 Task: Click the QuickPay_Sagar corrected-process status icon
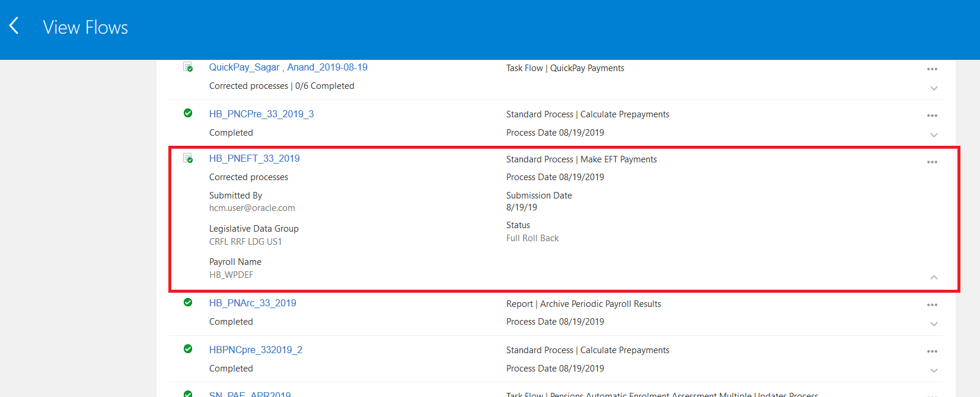pos(188,67)
